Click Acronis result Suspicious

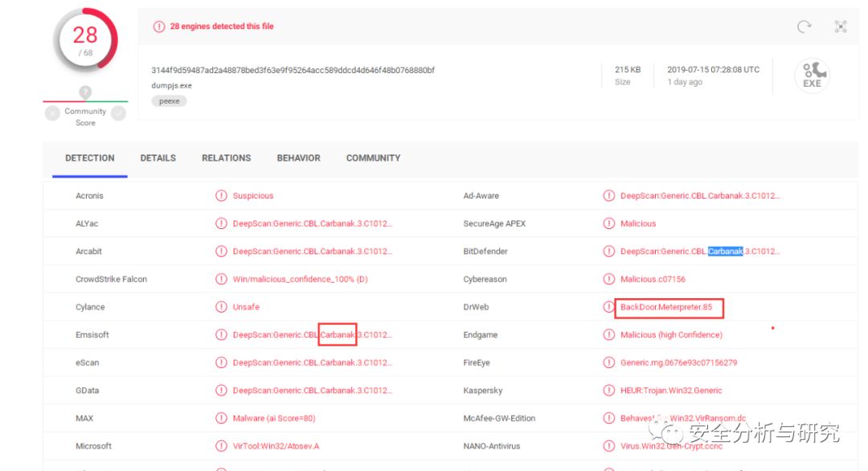coord(253,196)
